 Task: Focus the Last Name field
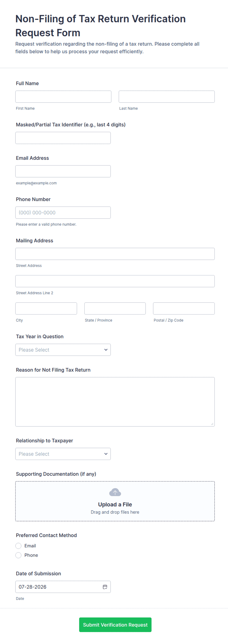(x=166, y=96)
